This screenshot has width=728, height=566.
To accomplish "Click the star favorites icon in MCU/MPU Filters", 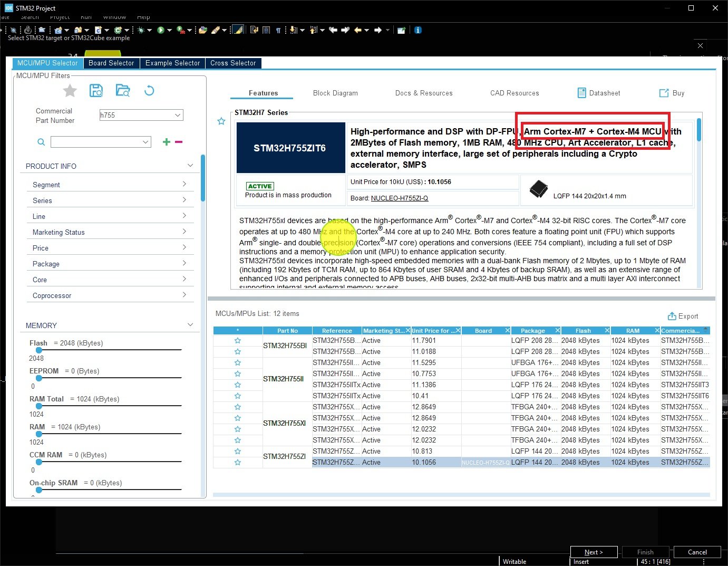I will (x=70, y=91).
